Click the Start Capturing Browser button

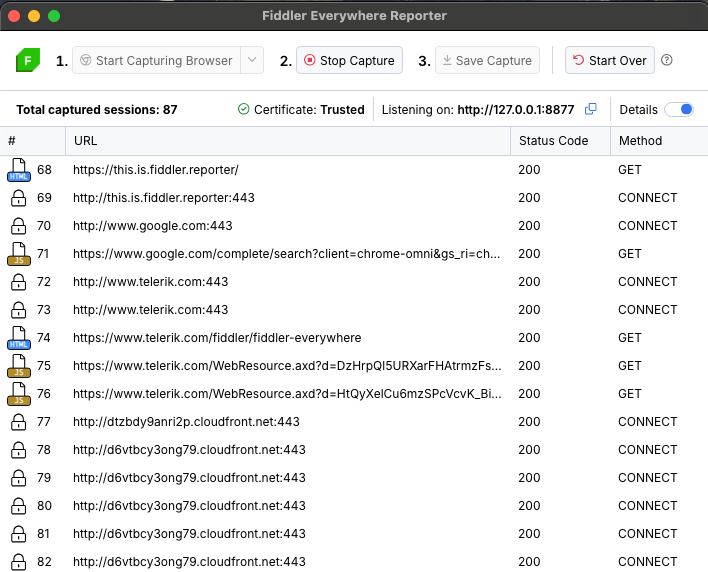tap(157, 60)
